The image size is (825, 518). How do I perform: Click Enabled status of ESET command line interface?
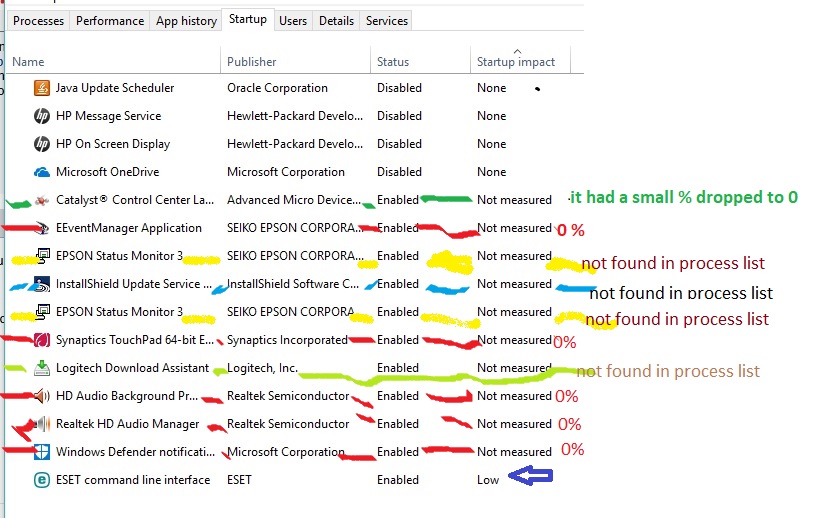tap(398, 480)
